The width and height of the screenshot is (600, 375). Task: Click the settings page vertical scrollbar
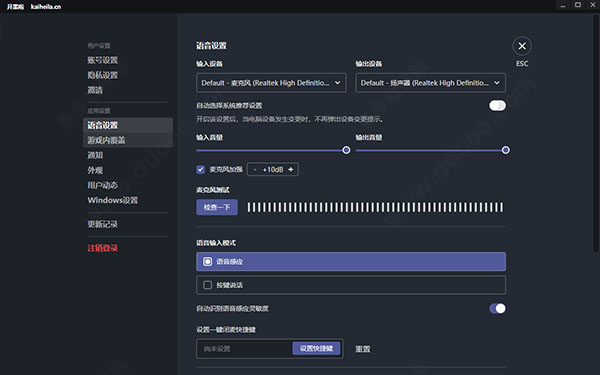click(x=596, y=134)
